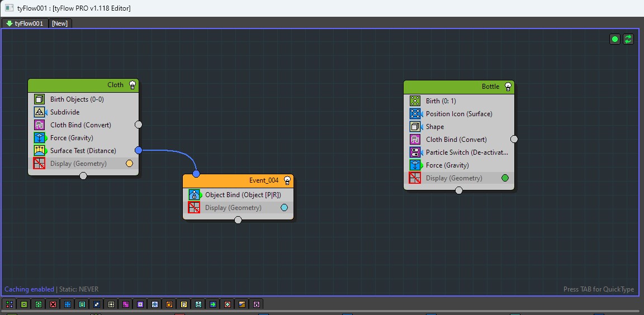Screen dimensions: 644x315
Task: Click Display icon in Bottle event
Action: [415, 178]
